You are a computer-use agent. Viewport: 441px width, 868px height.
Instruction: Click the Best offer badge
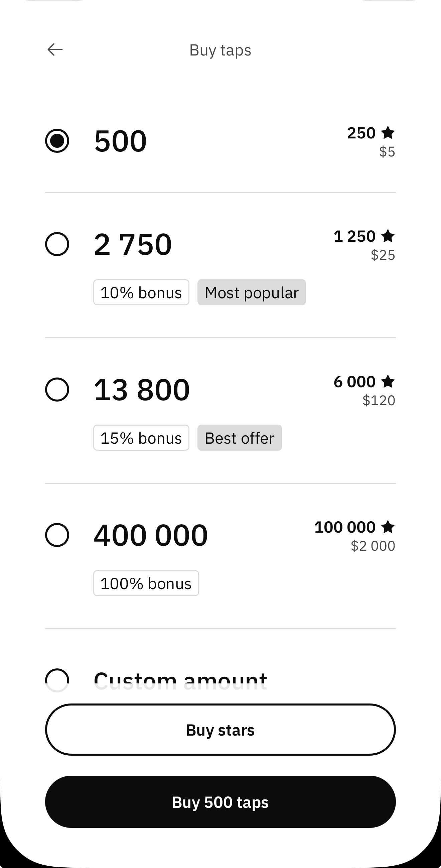click(x=239, y=438)
